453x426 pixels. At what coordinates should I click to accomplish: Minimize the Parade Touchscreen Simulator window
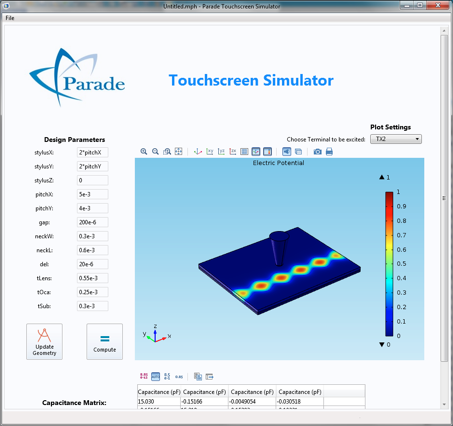coord(407,5)
